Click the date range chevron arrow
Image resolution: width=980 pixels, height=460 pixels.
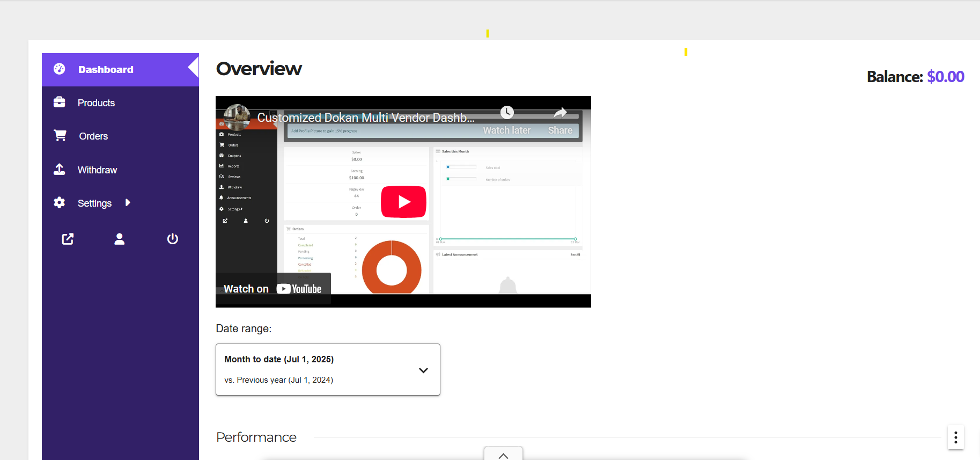coord(423,370)
